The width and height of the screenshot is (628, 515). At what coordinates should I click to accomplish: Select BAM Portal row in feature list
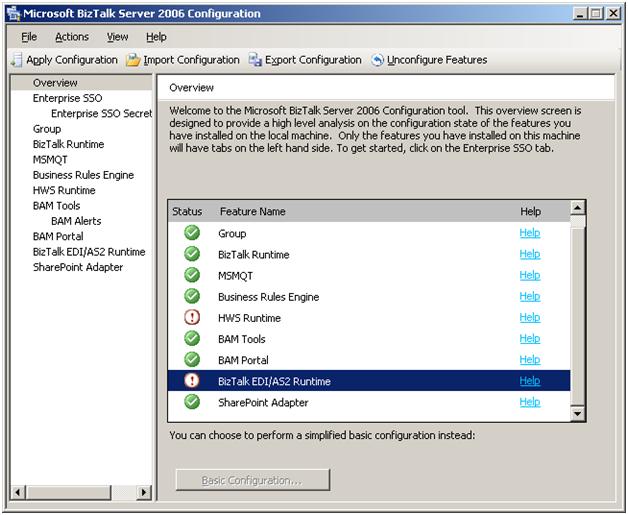point(369,360)
